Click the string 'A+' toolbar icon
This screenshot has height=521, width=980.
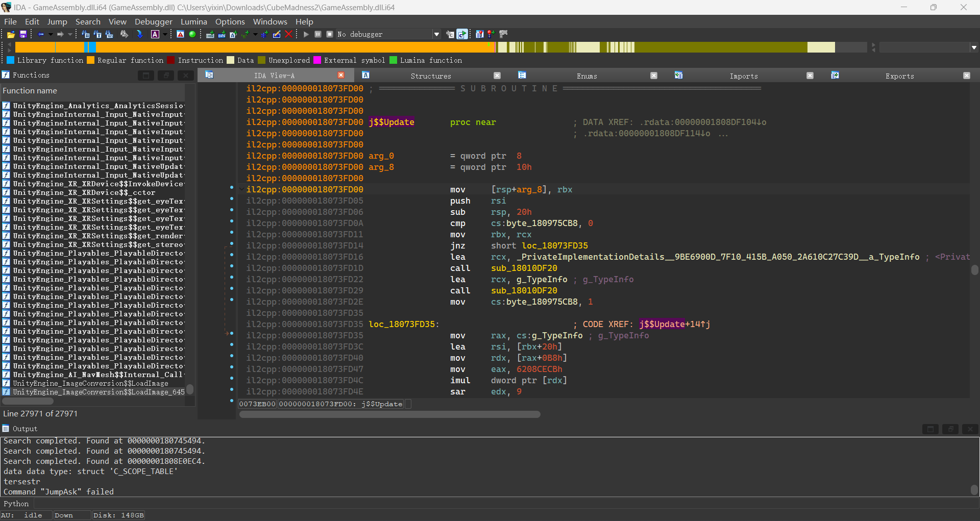tap(233, 34)
